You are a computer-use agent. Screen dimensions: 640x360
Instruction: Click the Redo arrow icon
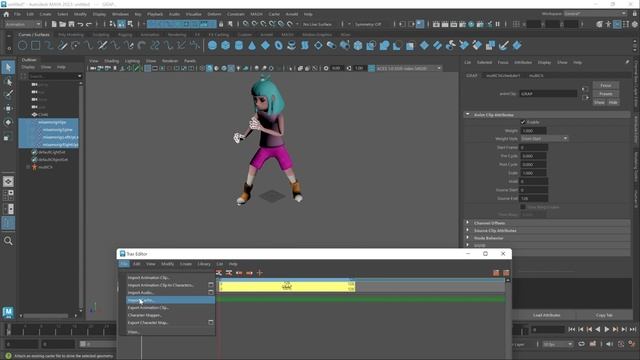(89, 24)
